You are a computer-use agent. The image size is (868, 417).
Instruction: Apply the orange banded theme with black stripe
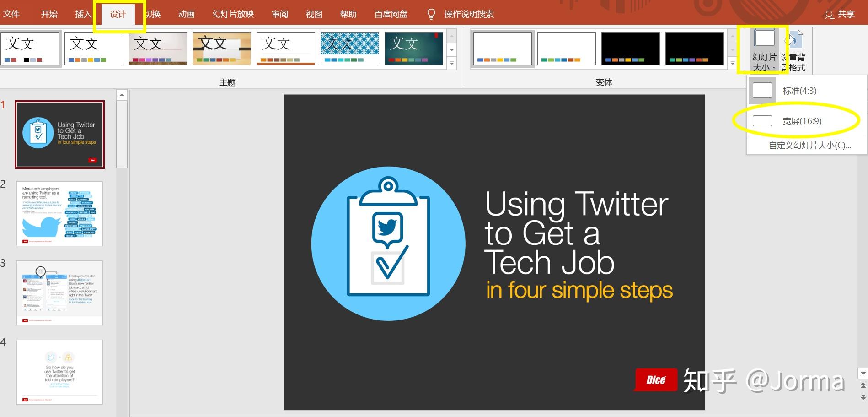point(222,49)
